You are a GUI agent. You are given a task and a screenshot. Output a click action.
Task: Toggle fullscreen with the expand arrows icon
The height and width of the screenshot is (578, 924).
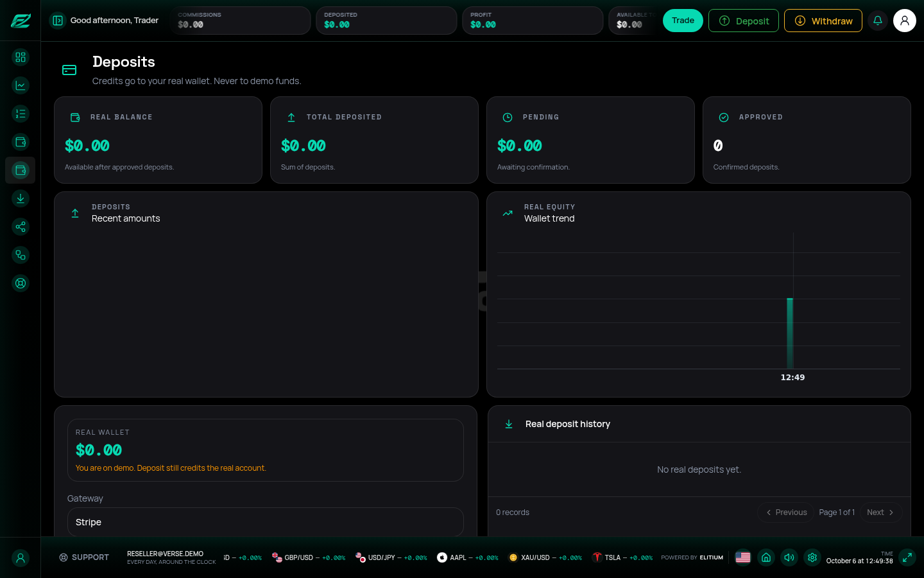907,557
